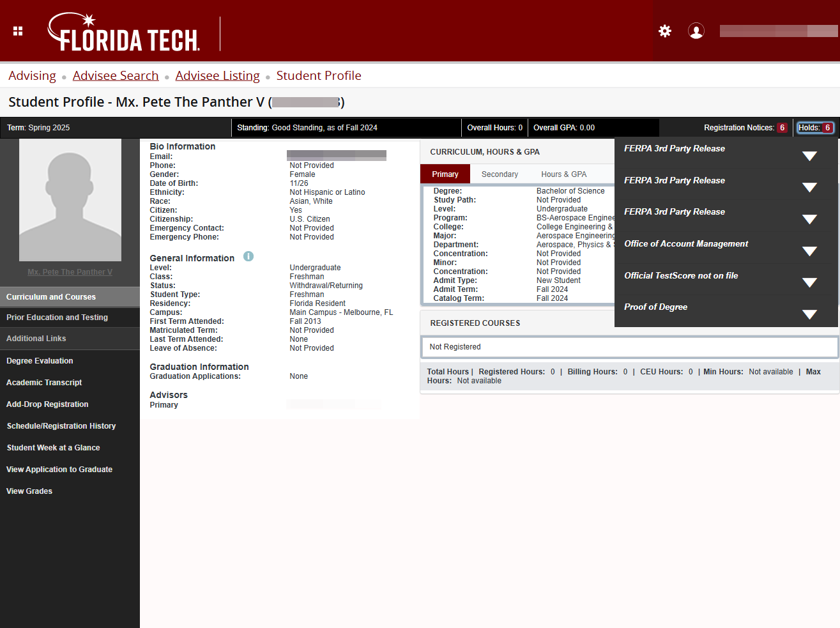840x628 pixels.
Task: Switch to the Hours & GPA tab
Action: [563, 174]
